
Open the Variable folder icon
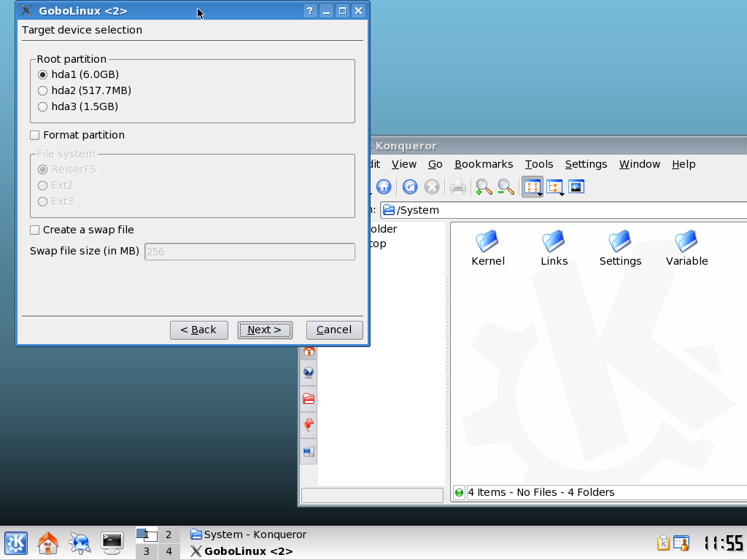point(686,247)
